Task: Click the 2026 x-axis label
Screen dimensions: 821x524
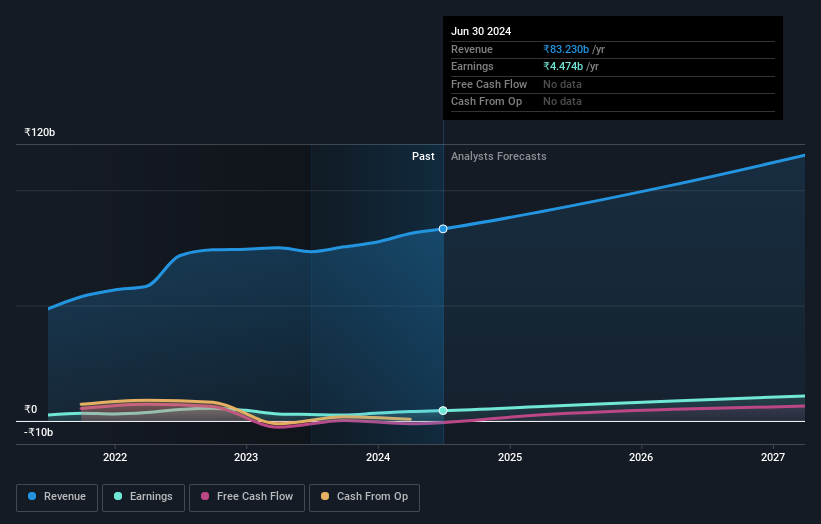Action: pyautogui.click(x=641, y=457)
